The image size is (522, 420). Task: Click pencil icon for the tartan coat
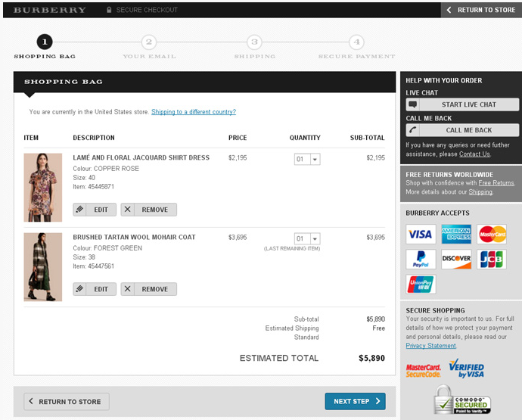tap(79, 289)
